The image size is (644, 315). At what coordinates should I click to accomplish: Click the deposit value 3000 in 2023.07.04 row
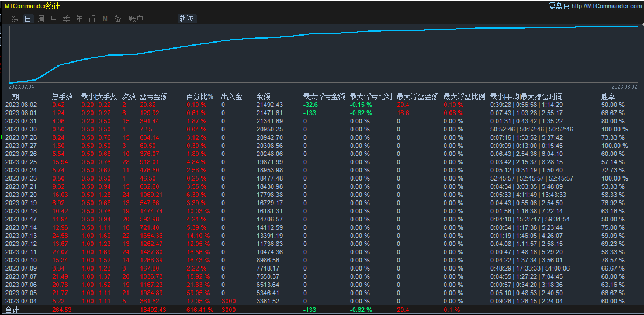point(228,302)
